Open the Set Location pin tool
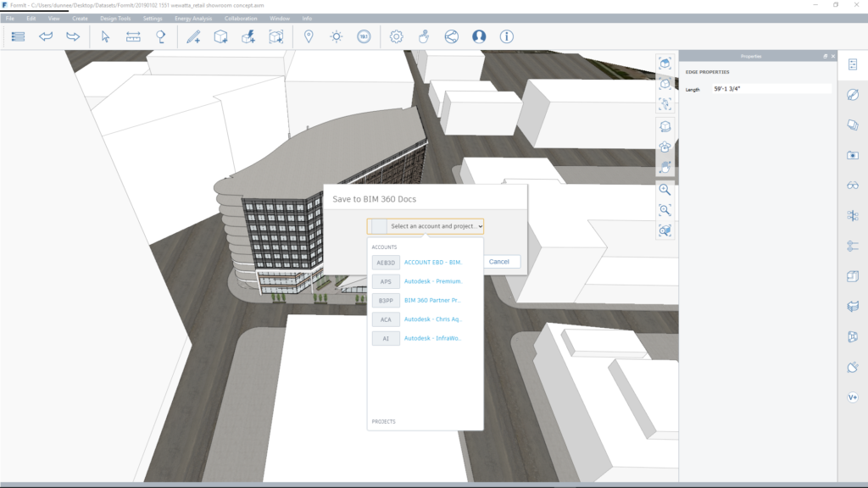The image size is (868, 488). (309, 36)
